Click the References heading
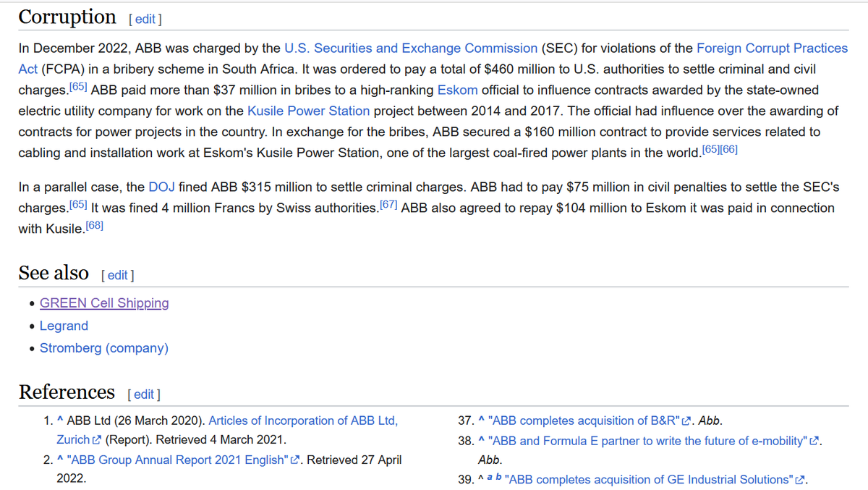 point(67,392)
